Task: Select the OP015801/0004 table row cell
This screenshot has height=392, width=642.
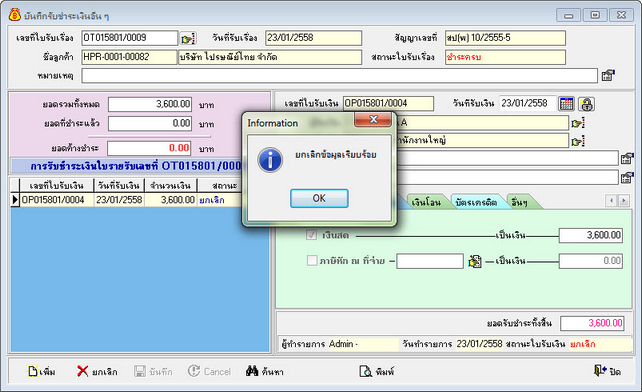Action: tap(57, 200)
